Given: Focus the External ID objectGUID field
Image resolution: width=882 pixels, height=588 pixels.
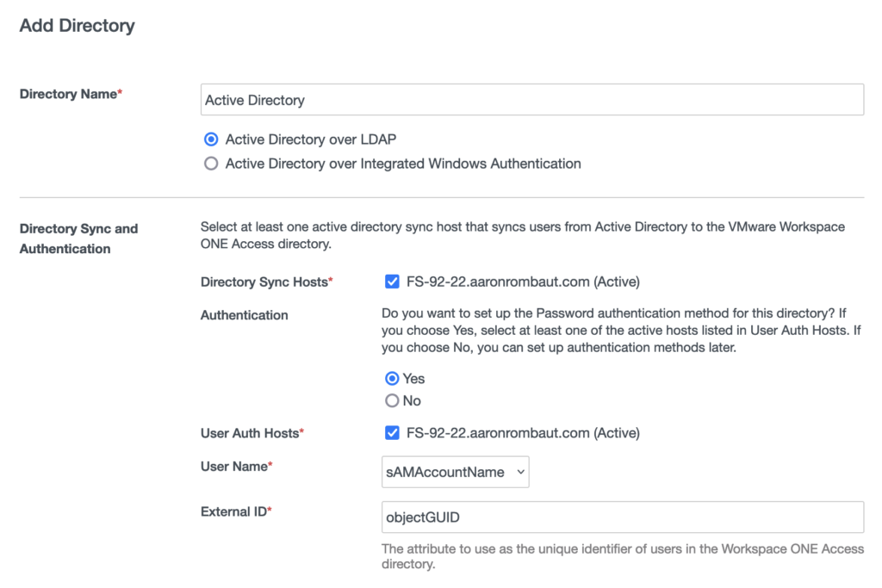Looking at the screenshot, I should (622, 517).
